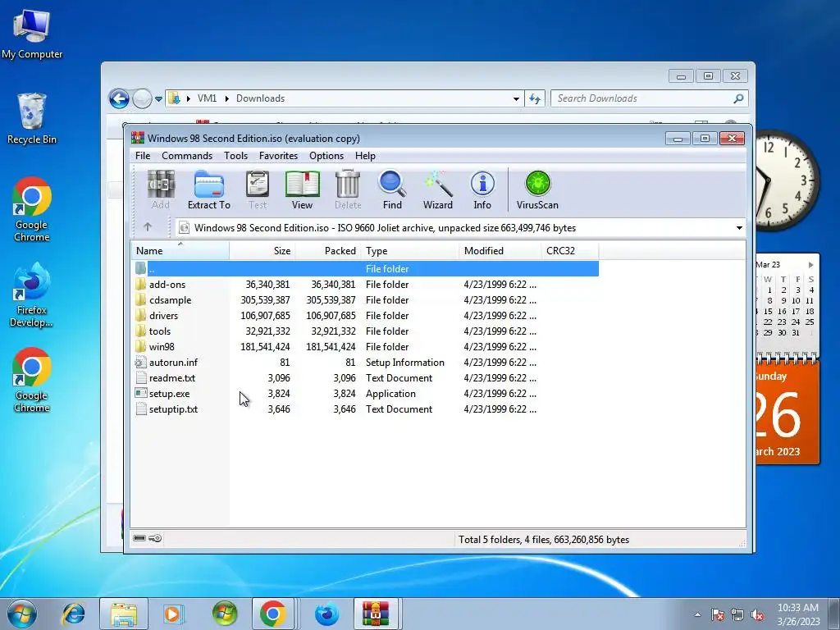Open the Options menu
Viewport: 840px width, 630px height.
(x=326, y=156)
